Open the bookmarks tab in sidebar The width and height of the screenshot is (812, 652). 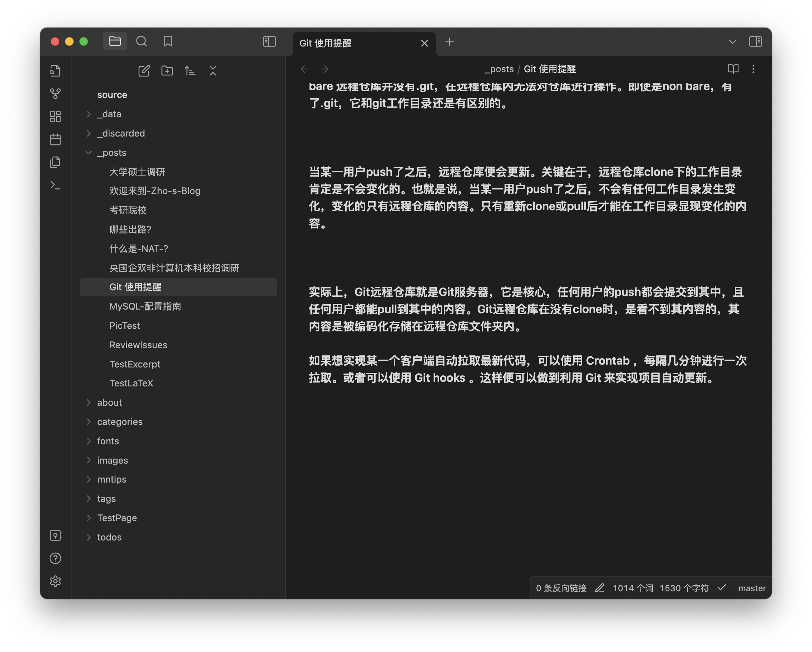tap(168, 41)
